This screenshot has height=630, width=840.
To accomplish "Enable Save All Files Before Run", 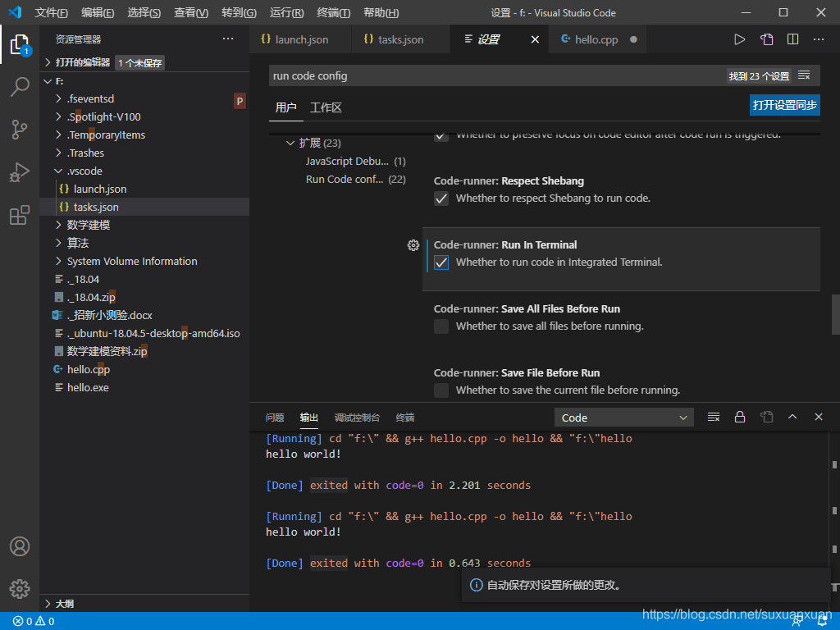I will pyautogui.click(x=441, y=326).
